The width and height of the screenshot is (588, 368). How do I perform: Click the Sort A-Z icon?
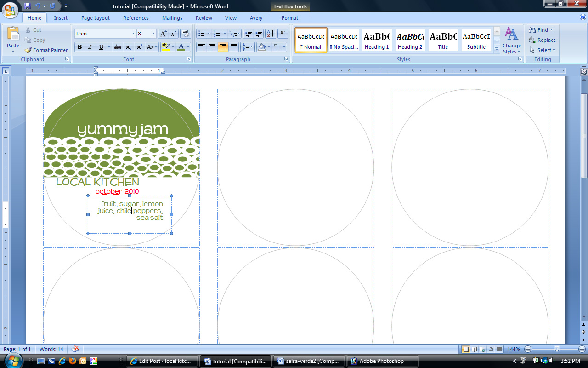[x=271, y=34]
